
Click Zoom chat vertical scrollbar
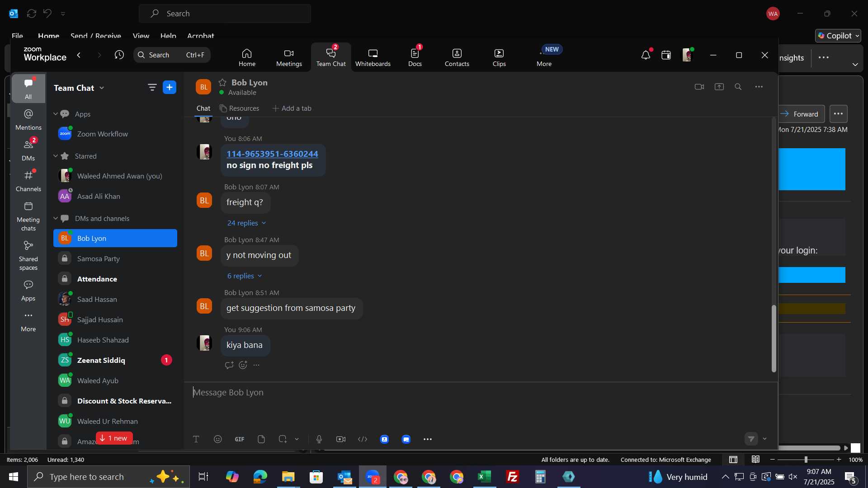(x=774, y=339)
